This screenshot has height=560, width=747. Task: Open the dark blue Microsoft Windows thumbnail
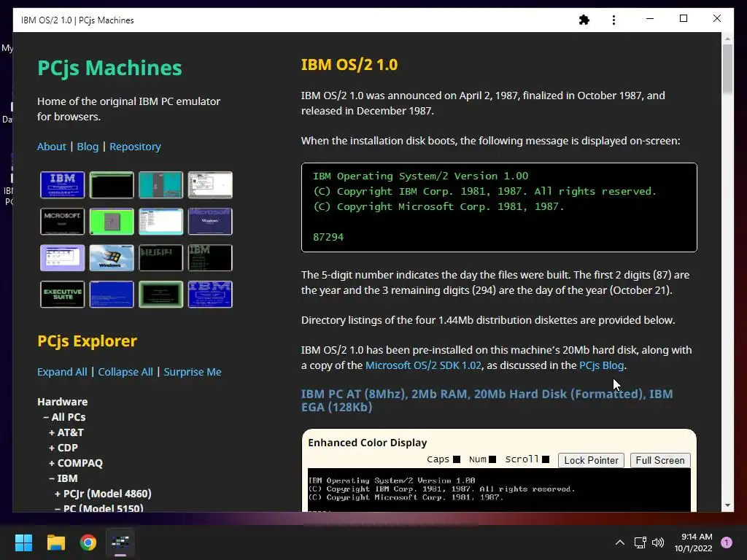click(x=210, y=222)
